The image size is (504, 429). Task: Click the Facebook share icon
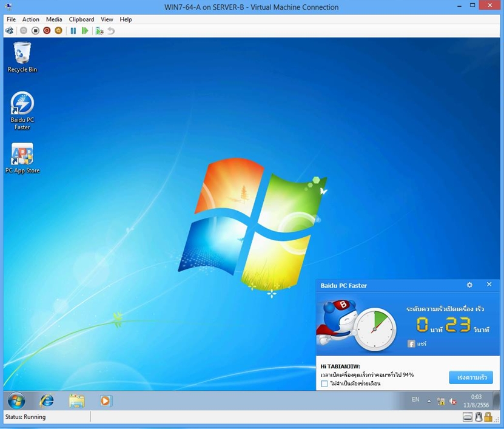click(x=411, y=344)
